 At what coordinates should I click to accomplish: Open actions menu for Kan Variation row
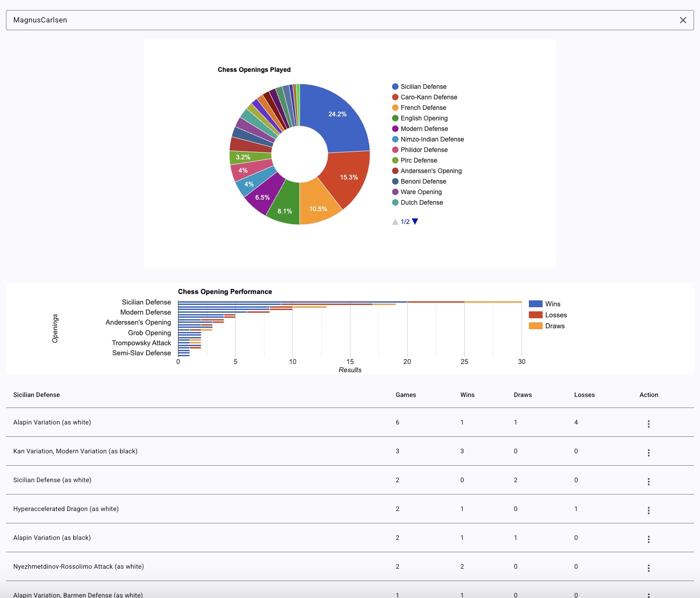tap(648, 453)
